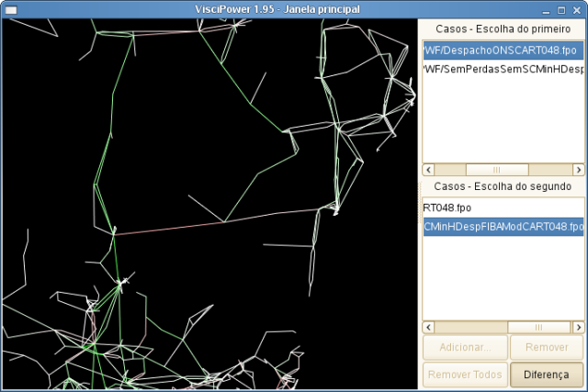Minimize the VisciPower window

tap(547, 10)
